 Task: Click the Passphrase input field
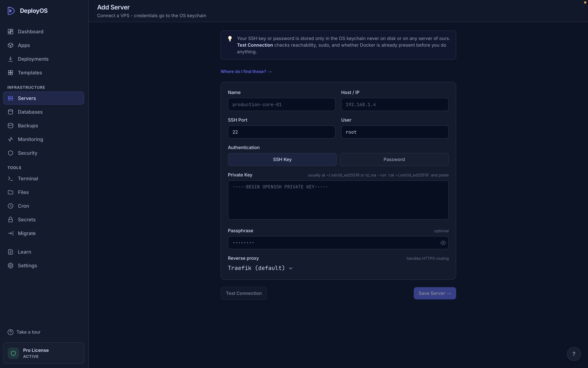(x=338, y=243)
